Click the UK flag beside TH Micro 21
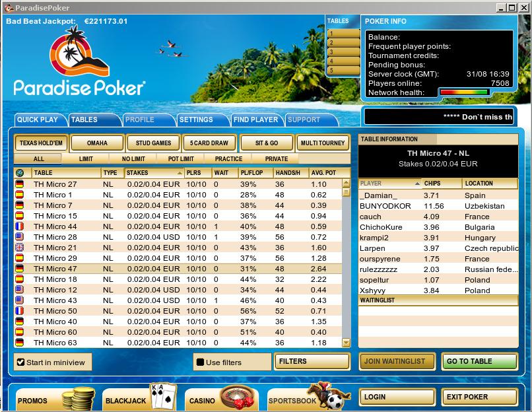Image resolution: width=532 pixels, height=412 pixels. click(20, 247)
